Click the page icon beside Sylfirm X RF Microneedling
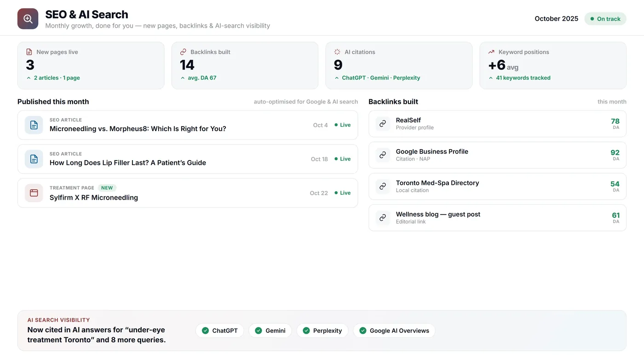Screen dimensions: 644x358 point(34,193)
